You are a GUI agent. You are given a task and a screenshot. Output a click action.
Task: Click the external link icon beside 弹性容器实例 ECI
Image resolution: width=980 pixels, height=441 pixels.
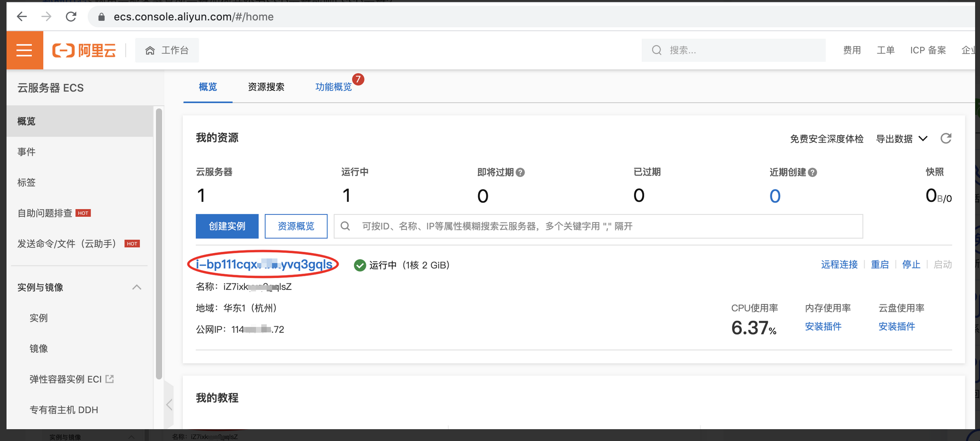pyautogui.click(x=109, y=379)
